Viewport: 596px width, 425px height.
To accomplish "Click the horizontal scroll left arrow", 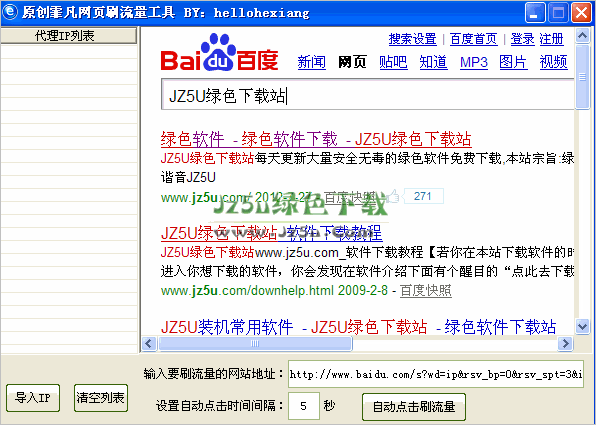I will tap(149, 344).
